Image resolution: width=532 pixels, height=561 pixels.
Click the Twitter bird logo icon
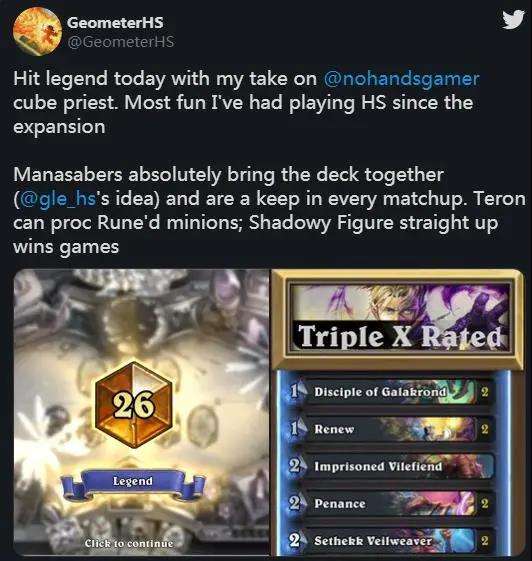coord(513,20)
